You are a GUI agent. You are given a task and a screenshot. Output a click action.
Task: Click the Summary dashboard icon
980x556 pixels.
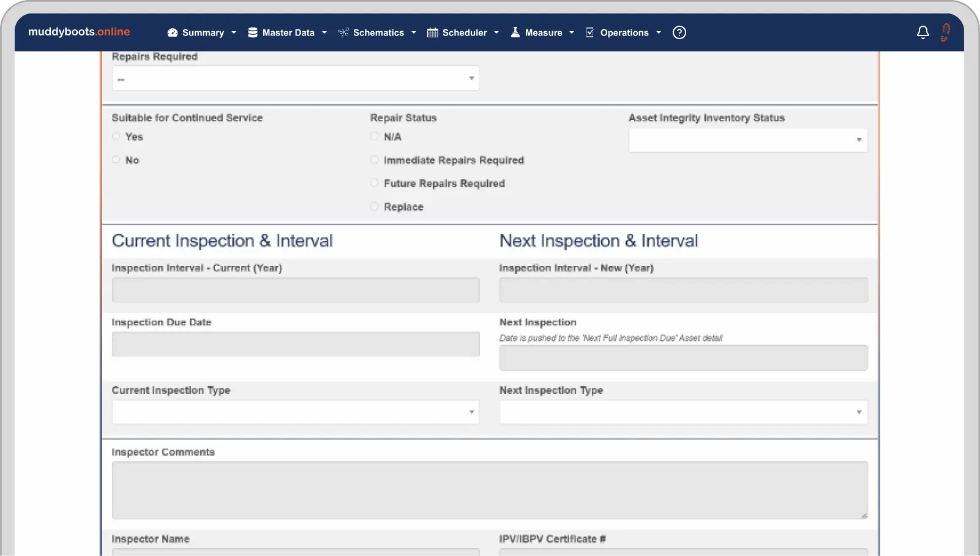(x=173, y=32)
